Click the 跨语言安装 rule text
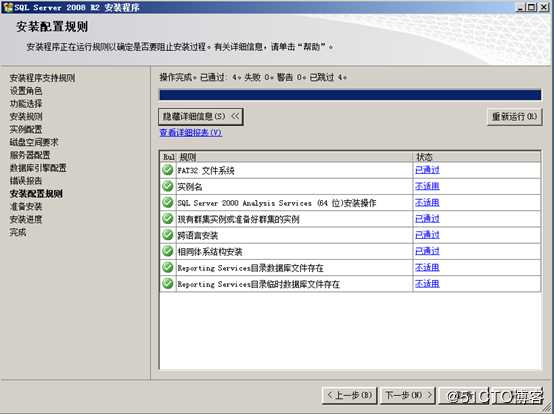 tap(198, 236)
